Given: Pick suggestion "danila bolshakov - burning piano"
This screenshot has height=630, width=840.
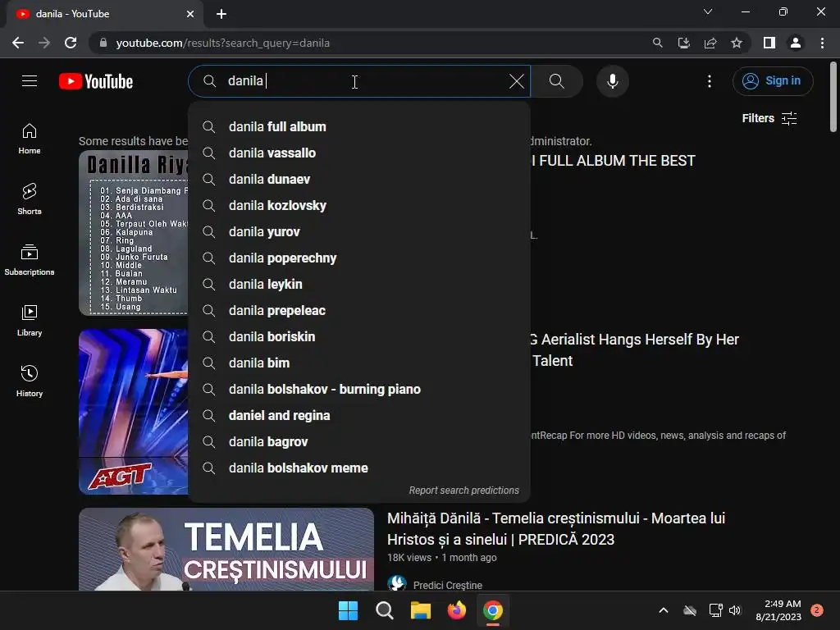Looking at the screenshot, I should click(x=359, y=389).
